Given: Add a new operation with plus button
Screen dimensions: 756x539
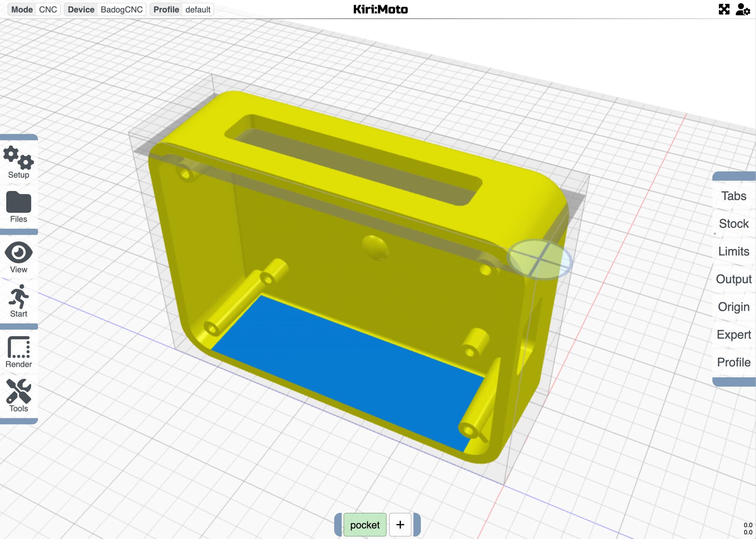Looking at the screenshot, I should [x=400, y=525].
